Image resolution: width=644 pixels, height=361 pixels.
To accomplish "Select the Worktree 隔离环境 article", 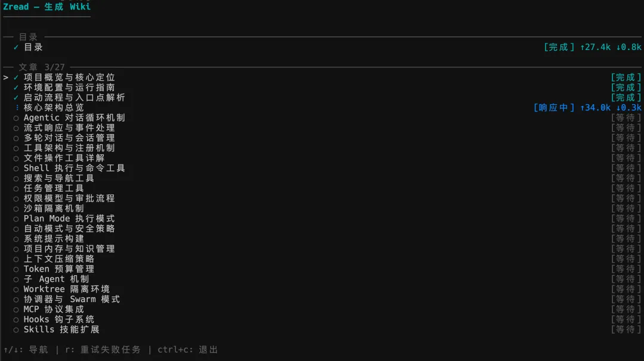I will (67, 289).
